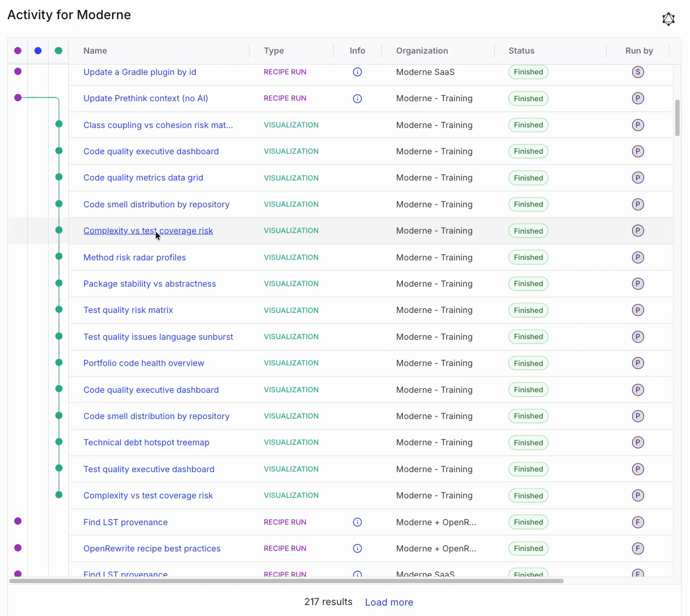Open OpenRewrite recipe best practices link
The height and width of the screenshot is (616, 690).
pos(152,548)
